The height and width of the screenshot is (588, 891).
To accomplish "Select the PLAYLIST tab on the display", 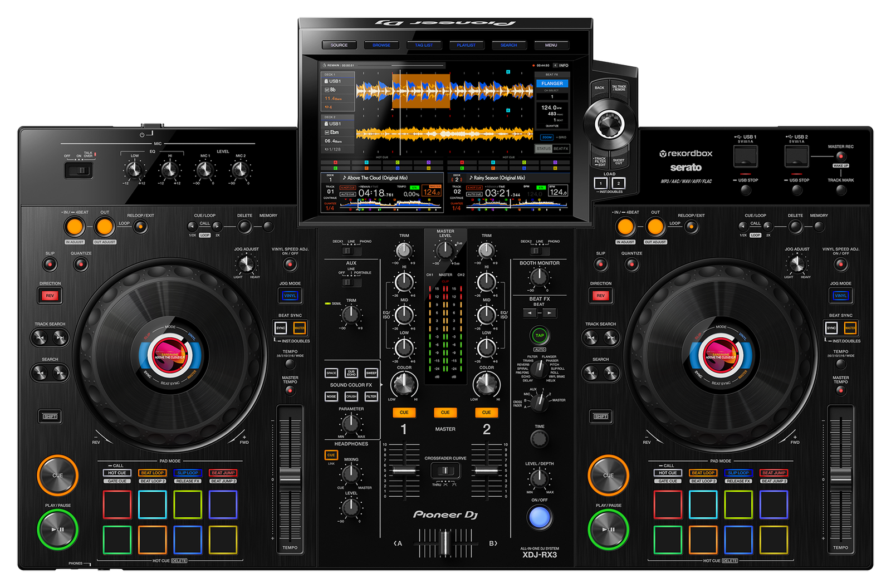I will click(x=466, y=45).
